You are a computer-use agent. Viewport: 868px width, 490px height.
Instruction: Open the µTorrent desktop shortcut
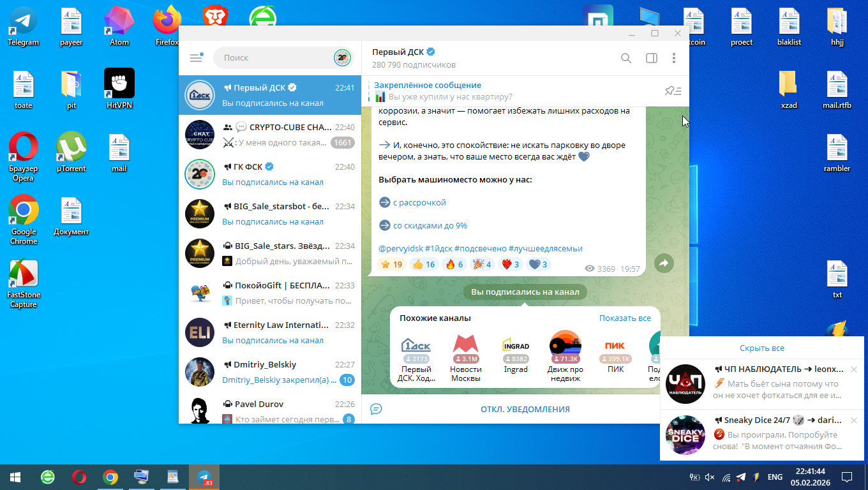71,152
